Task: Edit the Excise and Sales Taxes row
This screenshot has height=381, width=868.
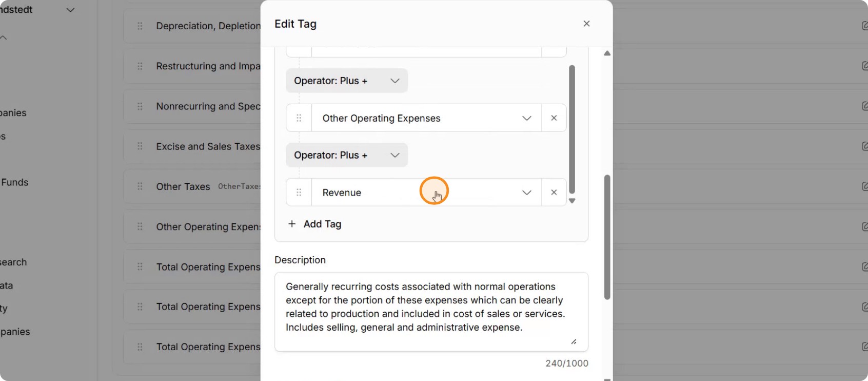Action: pos(864,146)
